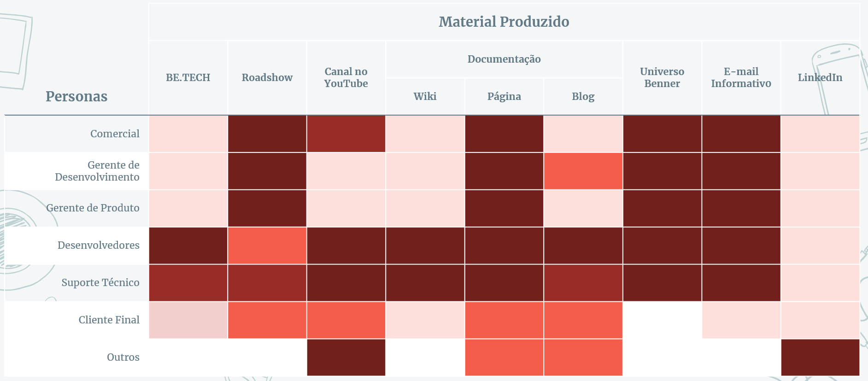Select the BE.TECH column header
This screenshot has width=868, height=381.
pos(188,77)
